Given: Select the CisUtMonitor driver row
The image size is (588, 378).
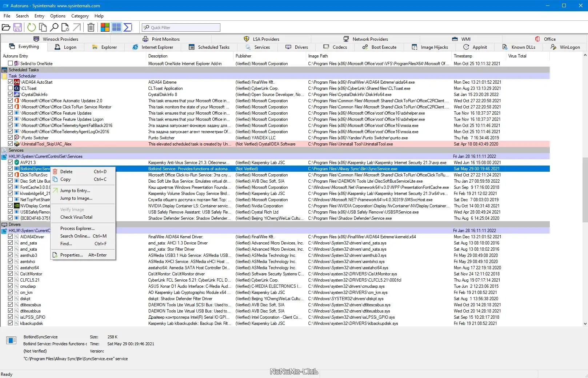Looking at the screenshot, I should (x=275, y=274).
